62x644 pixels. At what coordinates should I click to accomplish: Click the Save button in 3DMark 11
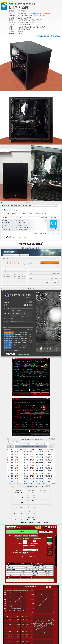point(55,282)
